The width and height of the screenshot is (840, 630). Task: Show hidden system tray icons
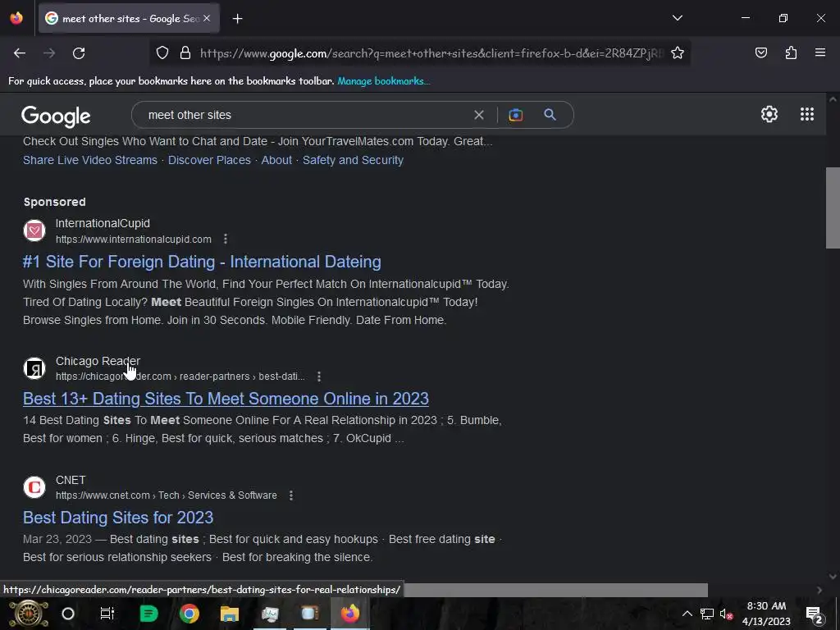[687, 614]
